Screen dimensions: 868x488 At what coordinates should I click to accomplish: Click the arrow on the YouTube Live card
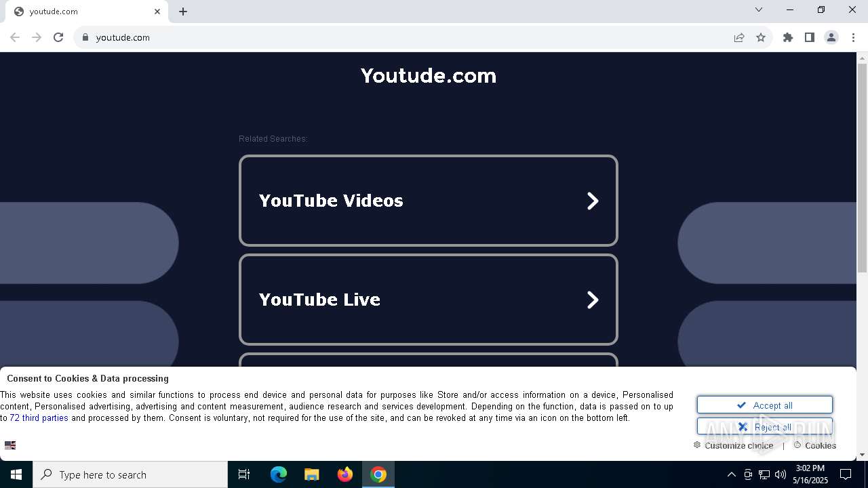(x=593, y=300)
